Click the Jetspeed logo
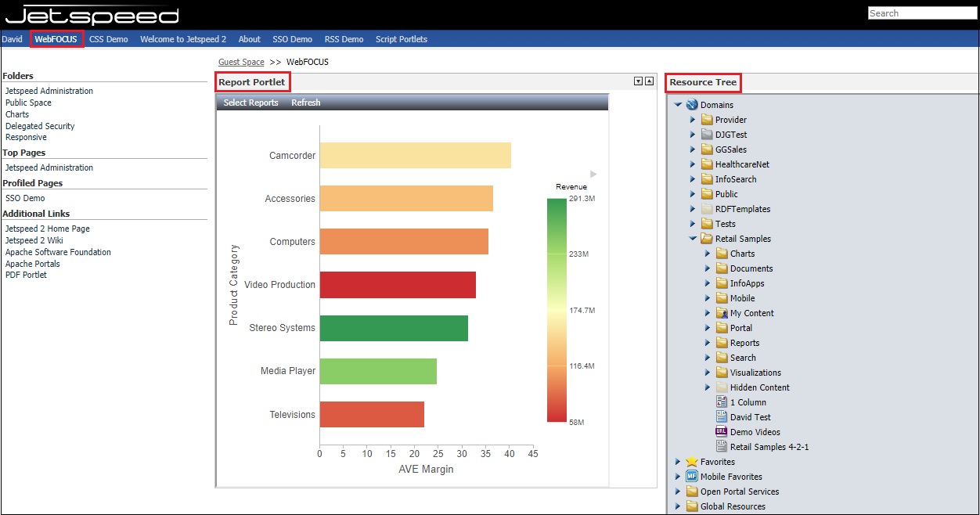This screenshot has width=980, height=515. (x=93, y=15)
